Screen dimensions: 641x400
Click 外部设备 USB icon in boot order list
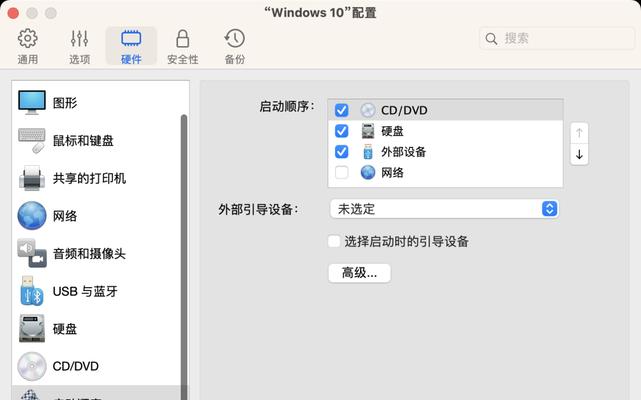368,152
